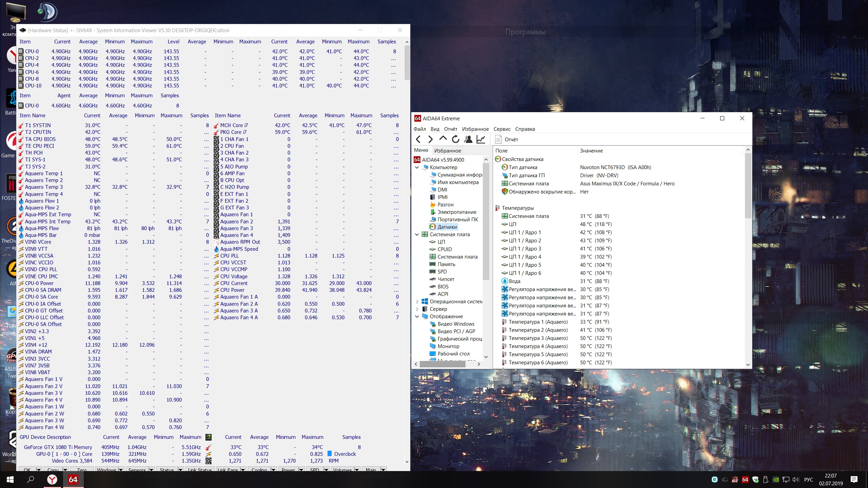Open the Sensors dropdown arrow in SIV
868x488 pixels.
pos(151,469)
